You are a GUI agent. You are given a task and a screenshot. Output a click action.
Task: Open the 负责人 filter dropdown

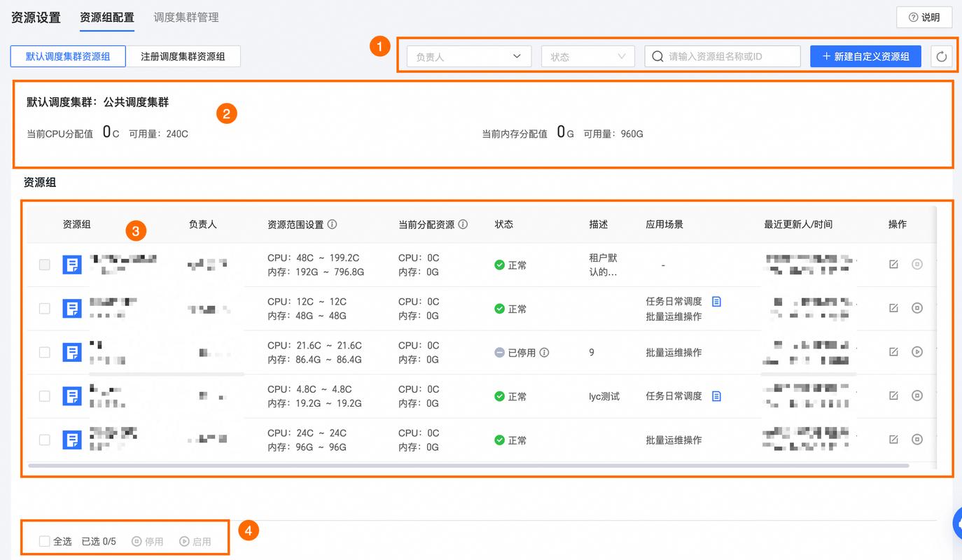[x=469, y=57]
